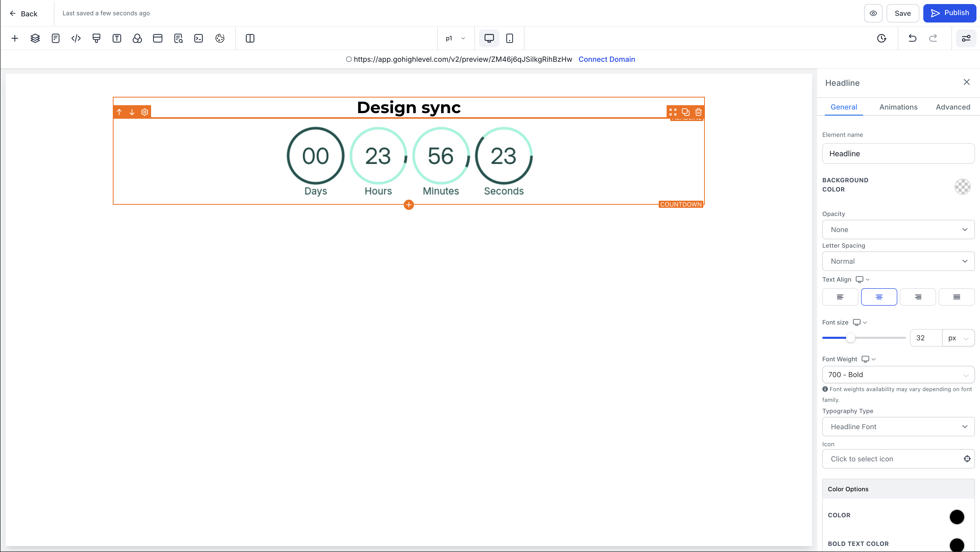Open the Typography Type dropdown
This screenshot has width=980, height=552.
(x=898, y=427)
